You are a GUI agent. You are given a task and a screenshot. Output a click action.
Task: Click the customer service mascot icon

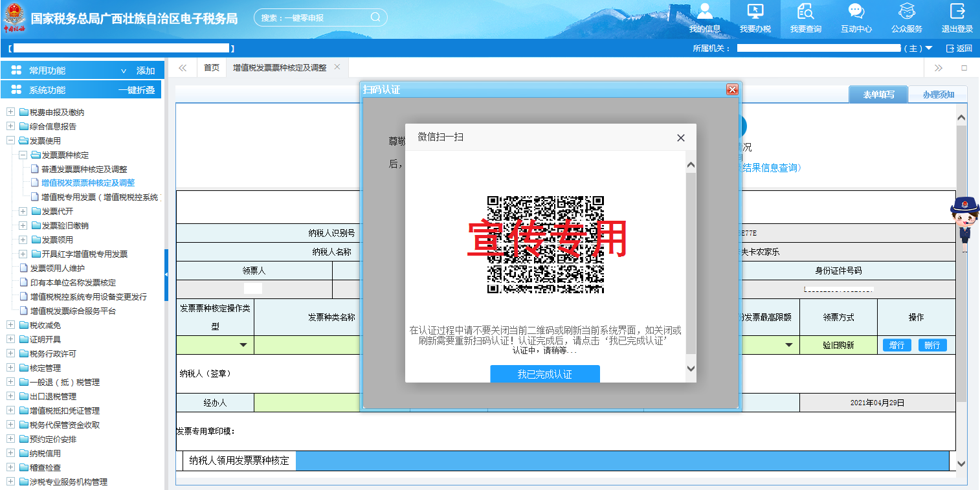coord(964,224)
